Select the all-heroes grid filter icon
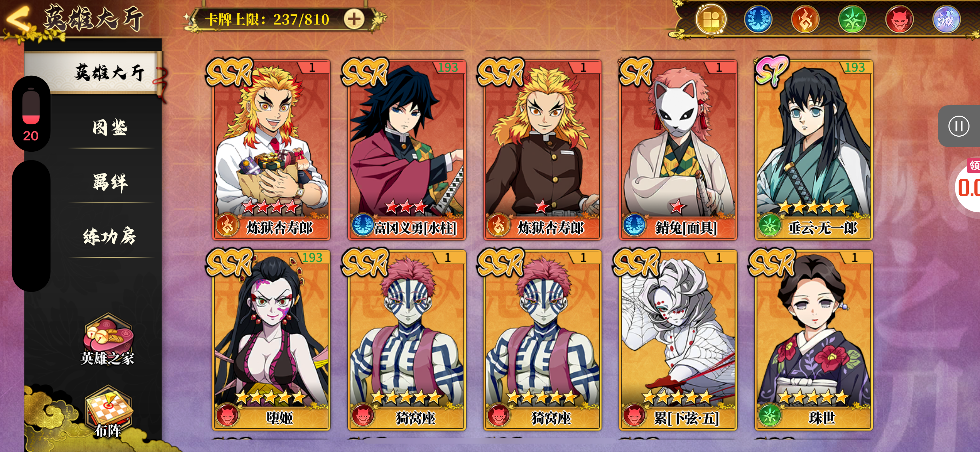 point(711,19)
